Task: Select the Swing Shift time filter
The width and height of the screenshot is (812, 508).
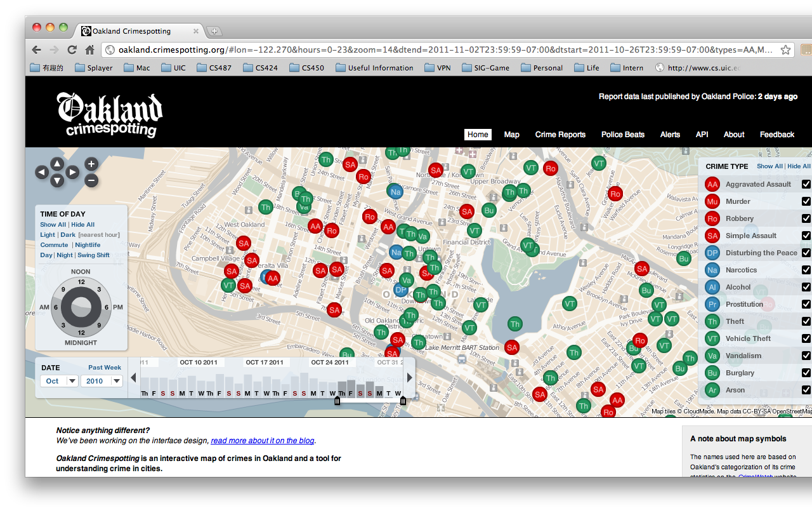Action: click(x=94, y=255)
